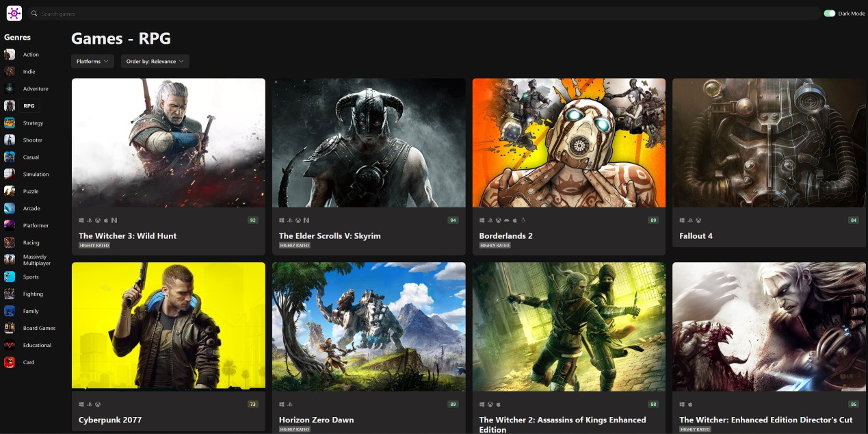The height and width of the screenshot is (434, 868).
Task: Click the Cyberpunk 2077 yellow cover image
Action: coord(168,327)
